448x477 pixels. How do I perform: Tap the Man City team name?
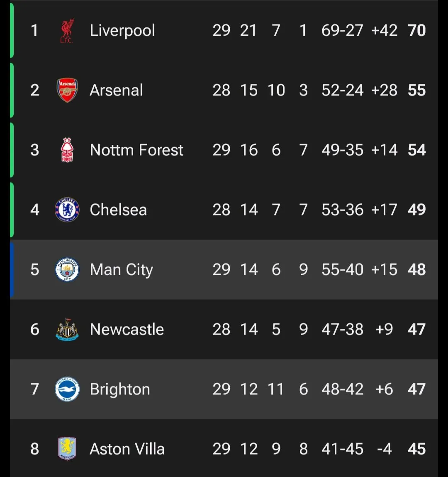121,270
